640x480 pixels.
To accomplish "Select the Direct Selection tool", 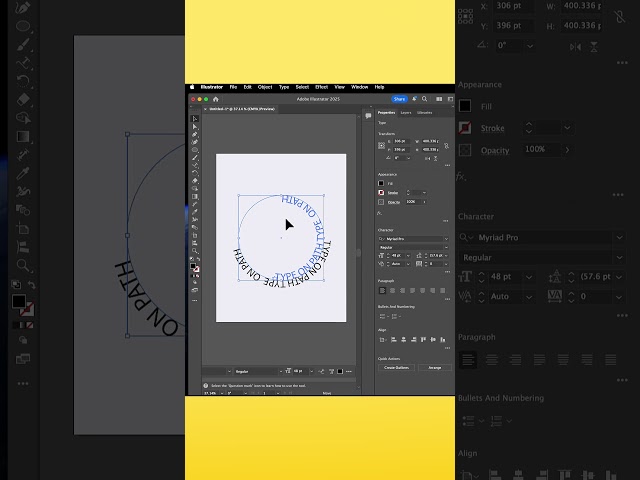I will pyautogui.click(x=195, y=127).
